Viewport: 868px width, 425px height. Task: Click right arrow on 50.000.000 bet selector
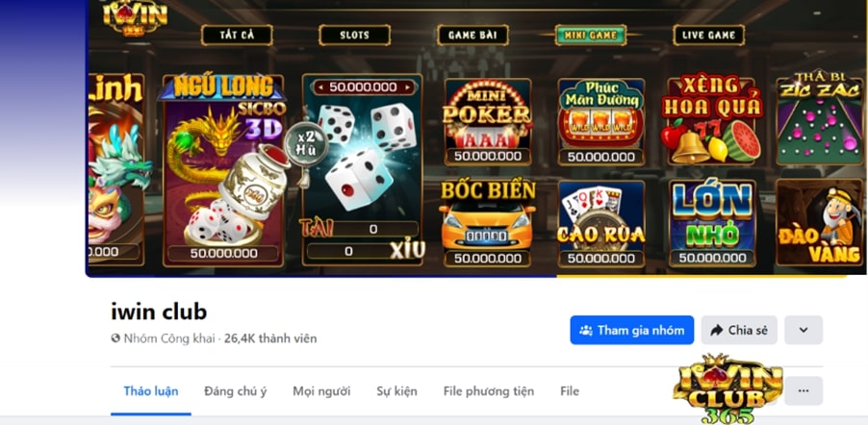click(x=409, y=87)
